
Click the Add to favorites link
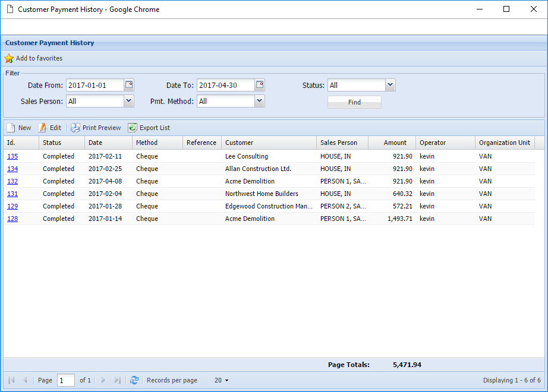[38, 58]
